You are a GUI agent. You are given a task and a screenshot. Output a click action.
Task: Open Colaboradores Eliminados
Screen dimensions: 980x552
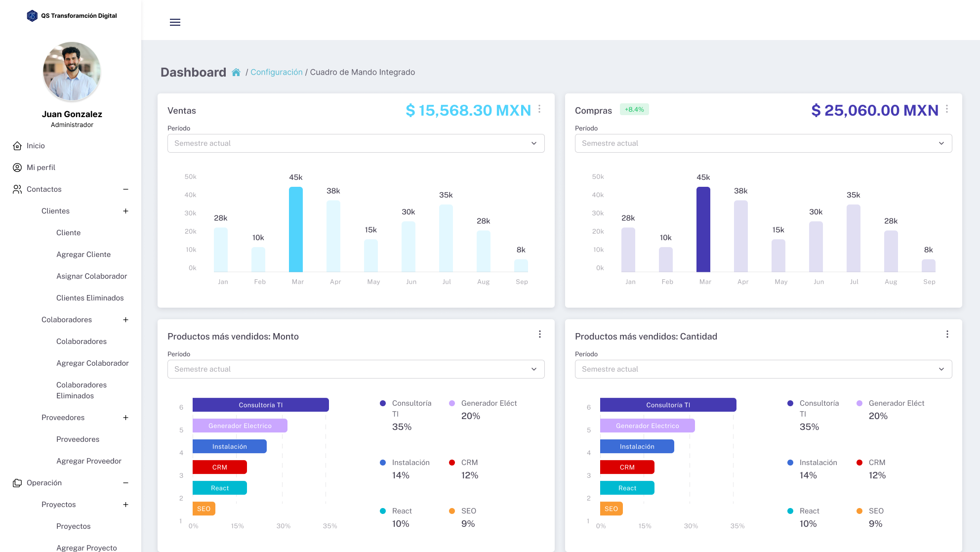click(82, 390)
